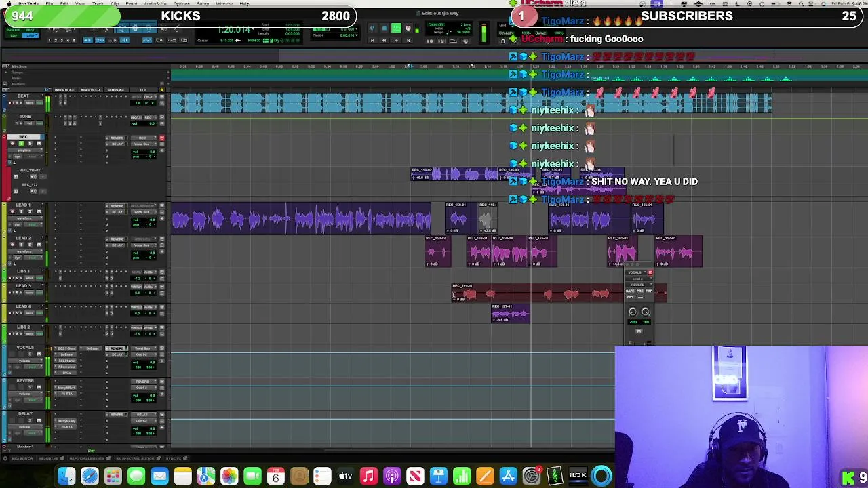868x488 pixels.
Task: Open LEAD 1 automation mode selector
Action: tap(33, 224)
